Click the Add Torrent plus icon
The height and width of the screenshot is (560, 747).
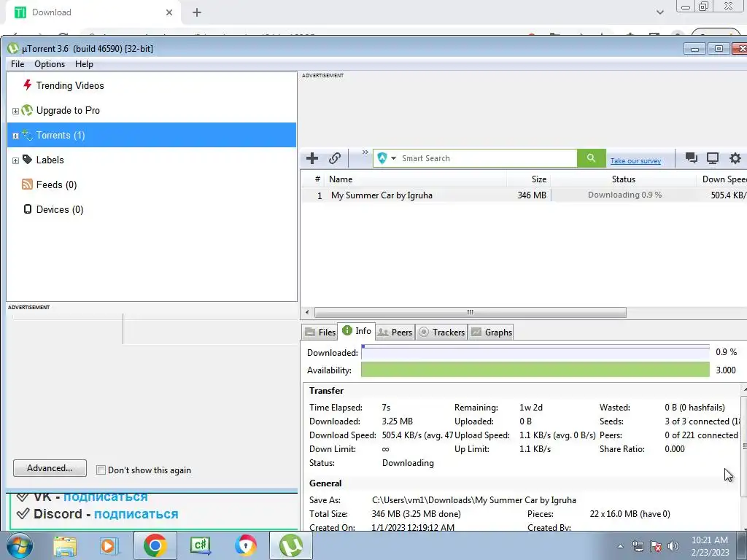(x=312, y=158)
